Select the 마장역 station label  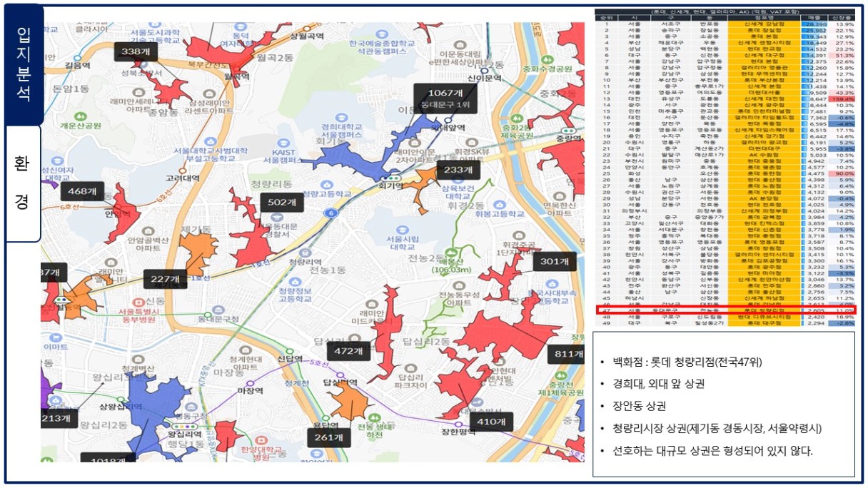(251, 391)
